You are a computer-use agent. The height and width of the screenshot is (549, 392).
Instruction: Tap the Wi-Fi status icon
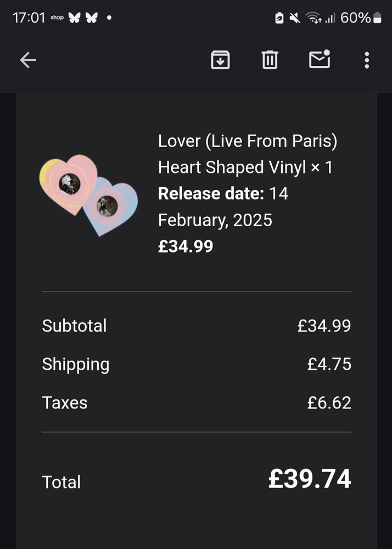coord(312,17)
